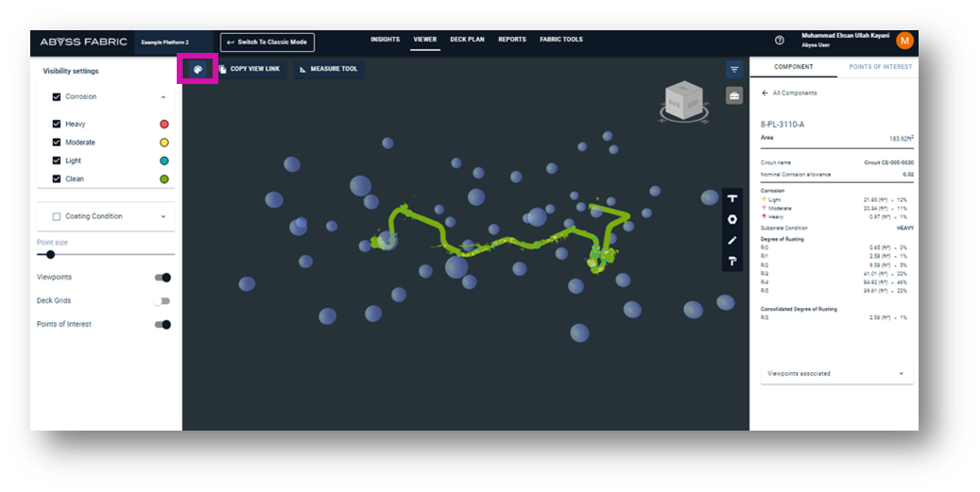Uncheck the Heavy corrosion checkbox

(57, 124)
